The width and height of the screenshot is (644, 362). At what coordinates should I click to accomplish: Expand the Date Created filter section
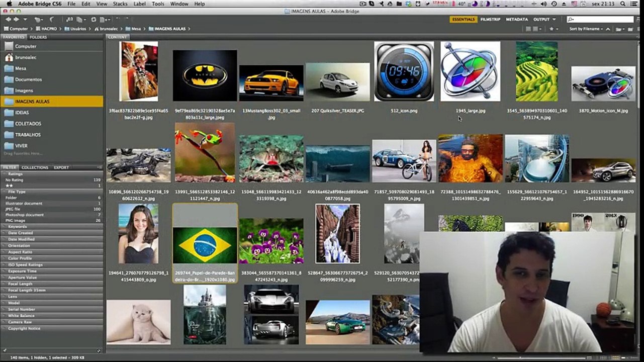coord(20,233)
